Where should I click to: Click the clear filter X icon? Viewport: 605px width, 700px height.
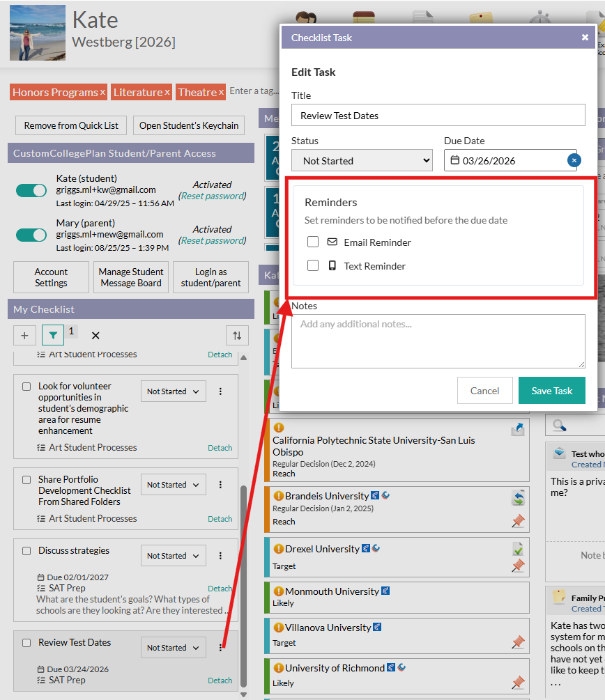[95, 335]
